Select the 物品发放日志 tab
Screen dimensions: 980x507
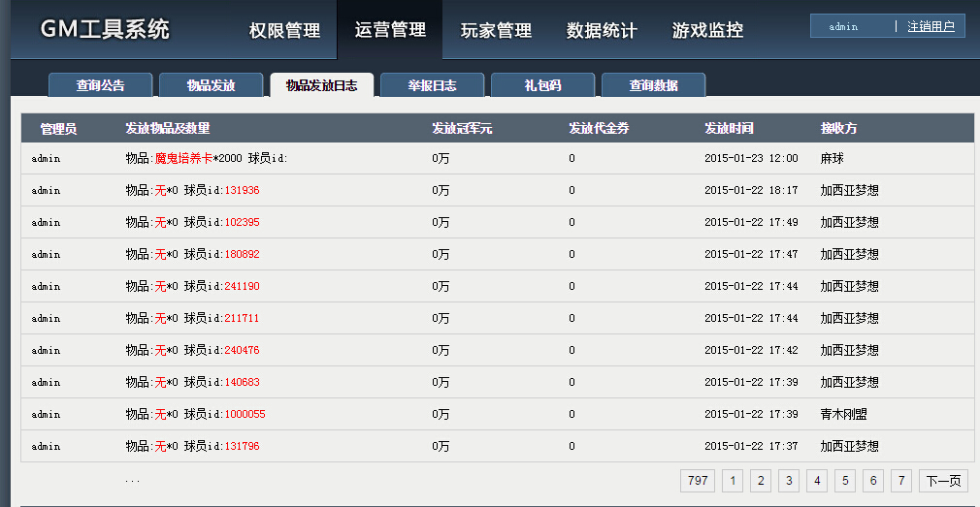click(321, 85)
